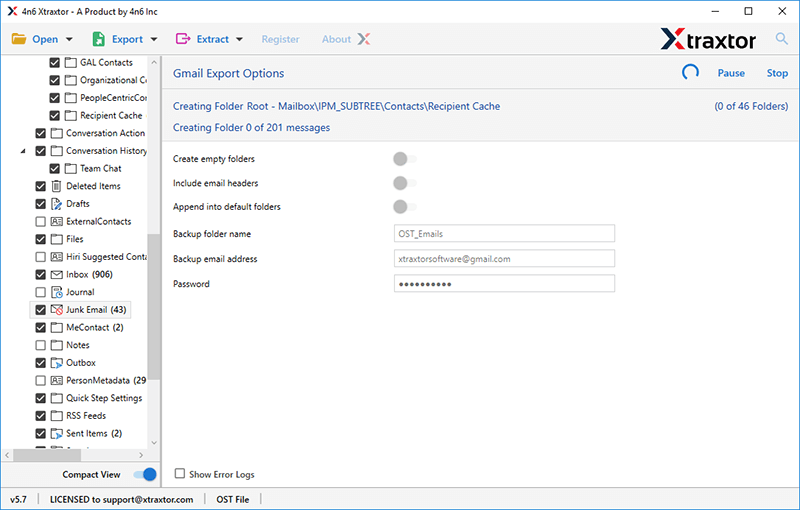This screenshot has height=510, width=800.
Task: Click the MeContact folder icon
Action: tap(57, 327)
